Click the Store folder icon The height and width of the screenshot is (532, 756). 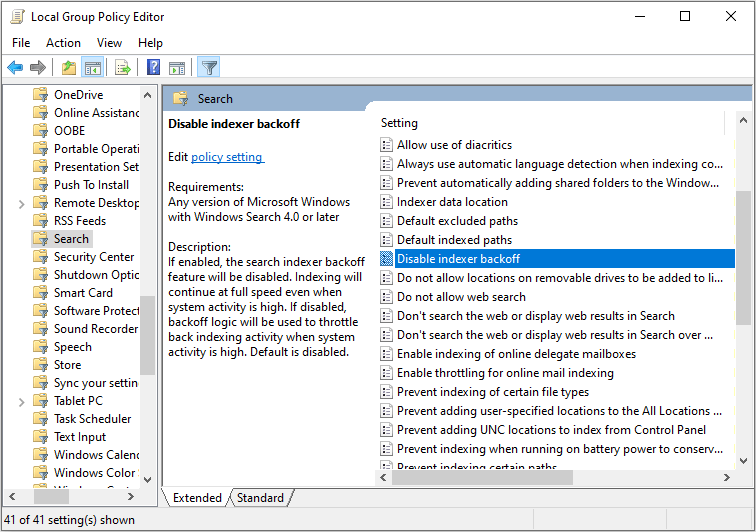coord(41,365)
